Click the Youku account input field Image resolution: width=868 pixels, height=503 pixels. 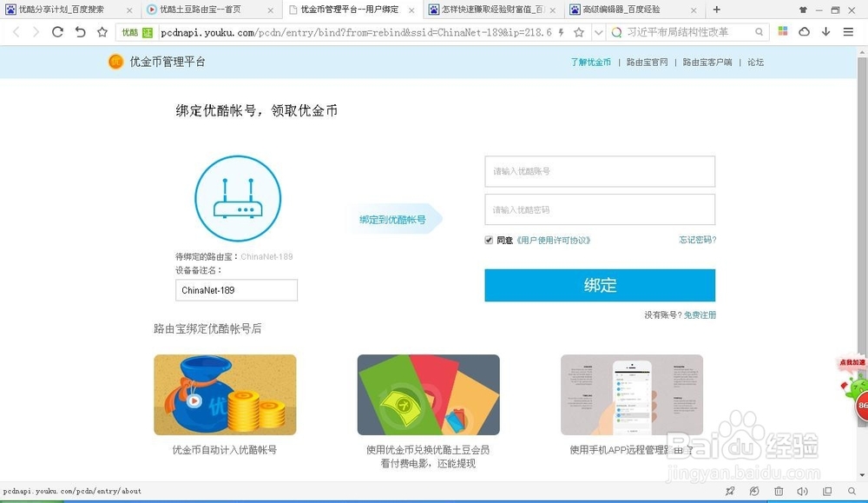point(600,171)
